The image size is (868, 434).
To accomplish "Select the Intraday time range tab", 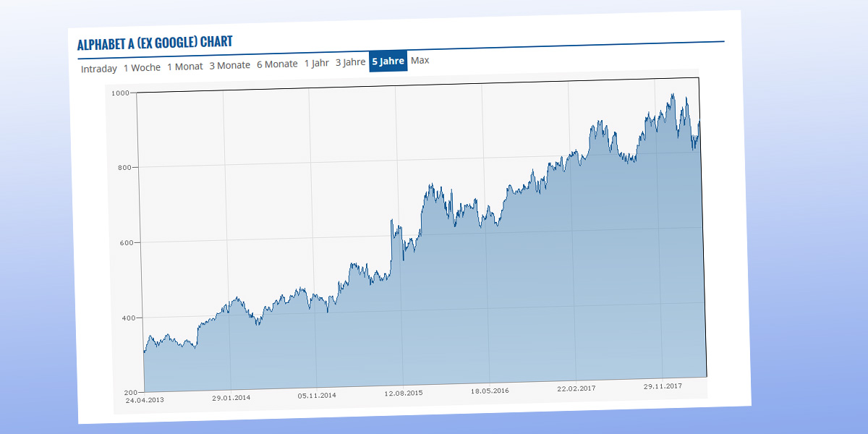I will pos(99,69).
